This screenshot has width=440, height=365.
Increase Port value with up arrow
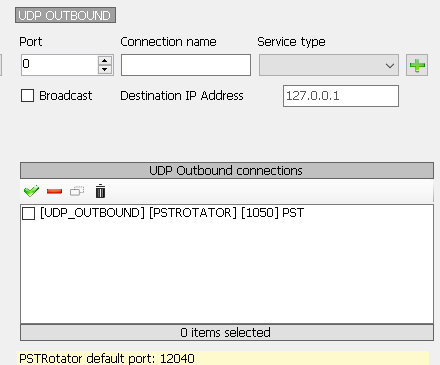tap(105, 60)
